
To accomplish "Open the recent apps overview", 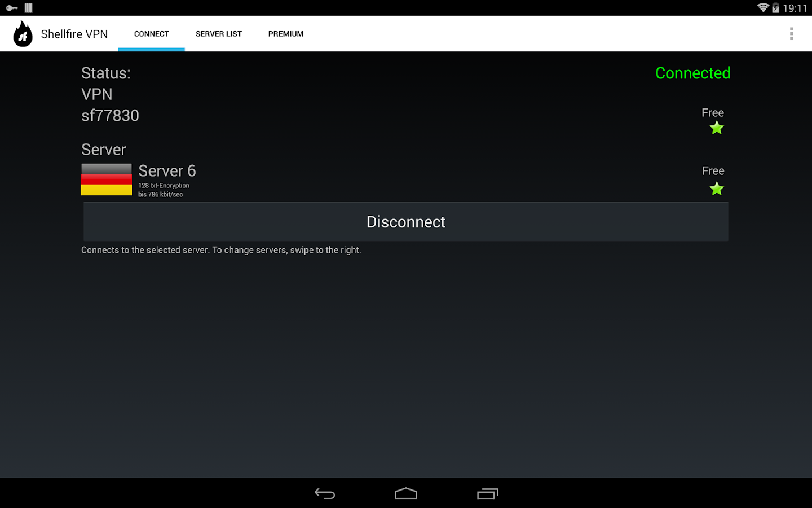I will click(488, 493).
